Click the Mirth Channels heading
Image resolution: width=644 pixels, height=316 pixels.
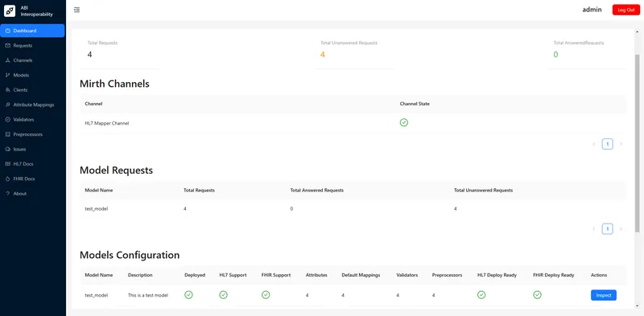[114, 84]
